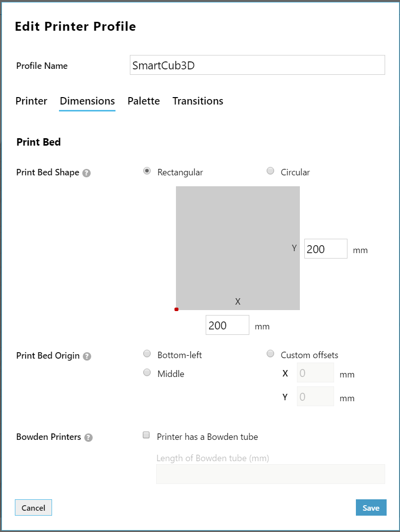
Task: Click help icon beside Print Bed Origin
Action: click(x=87, y=356)
